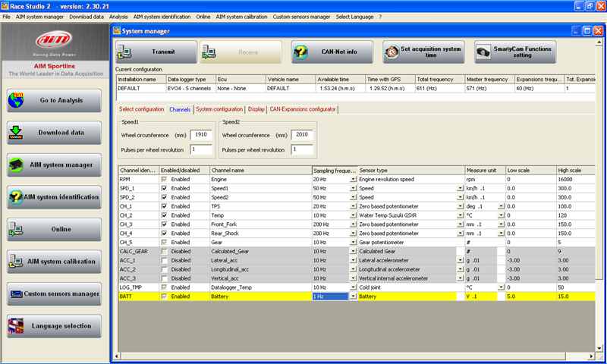Viewport: 607px width, 364px height.
Task: Open the Custom sensors manager menu
Action: click(x=301, y=17)
